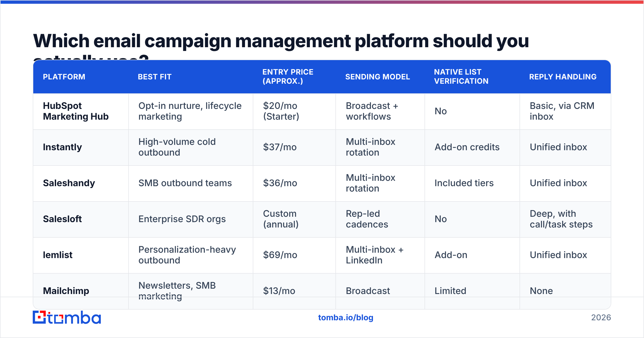The width and height of the screenshot is (644, 338).
Task: Click the tomba logo
Action: [67, 317]
